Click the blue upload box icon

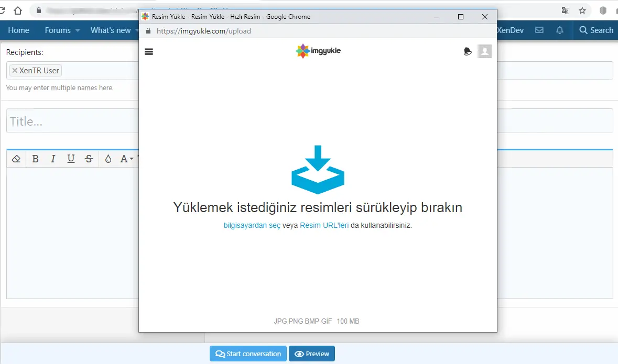318,170
